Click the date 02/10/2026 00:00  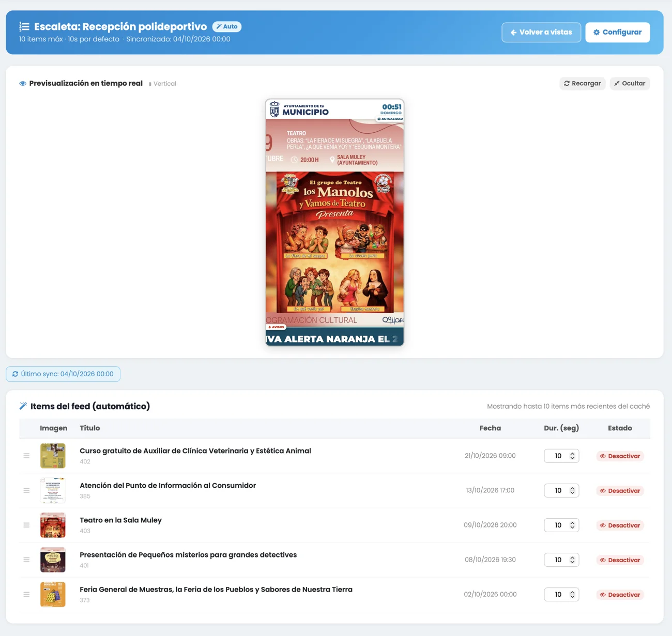[x=490, y=594]
